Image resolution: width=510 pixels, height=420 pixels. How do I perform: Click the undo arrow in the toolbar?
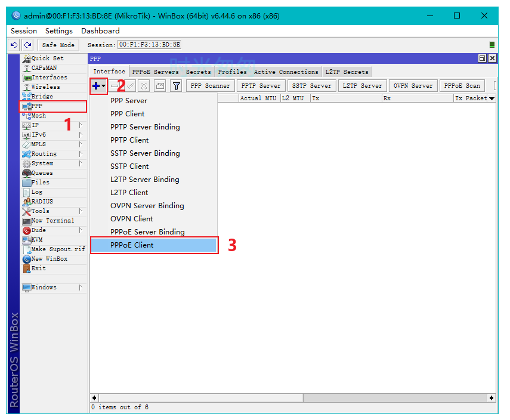pos(14,45)
